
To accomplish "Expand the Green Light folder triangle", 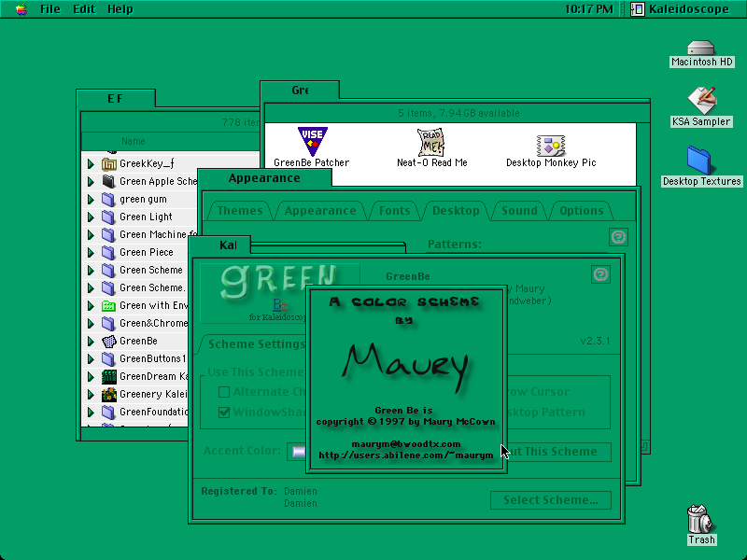I will click(91, 217).
